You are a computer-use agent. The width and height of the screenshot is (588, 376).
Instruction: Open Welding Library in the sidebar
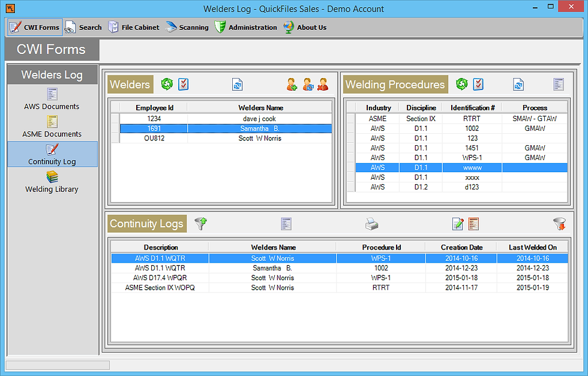(x=52, y=182)
